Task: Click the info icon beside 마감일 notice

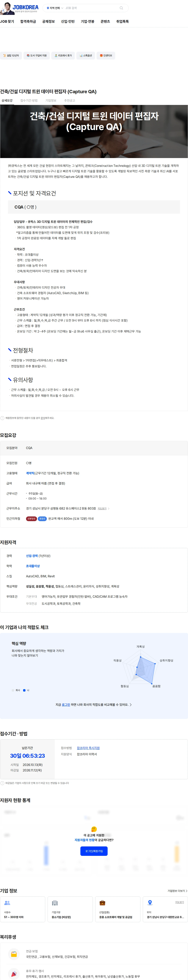Action: tap(2, 783)
